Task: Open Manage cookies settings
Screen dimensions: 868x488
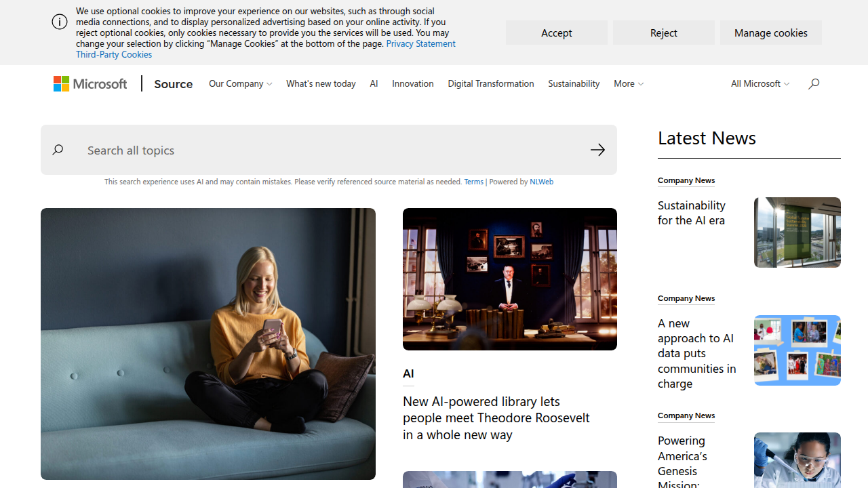Action: click(771, 33)
